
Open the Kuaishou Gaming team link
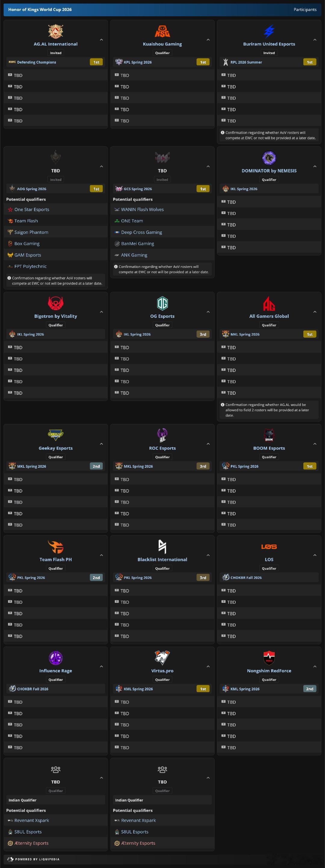(162, 44)
